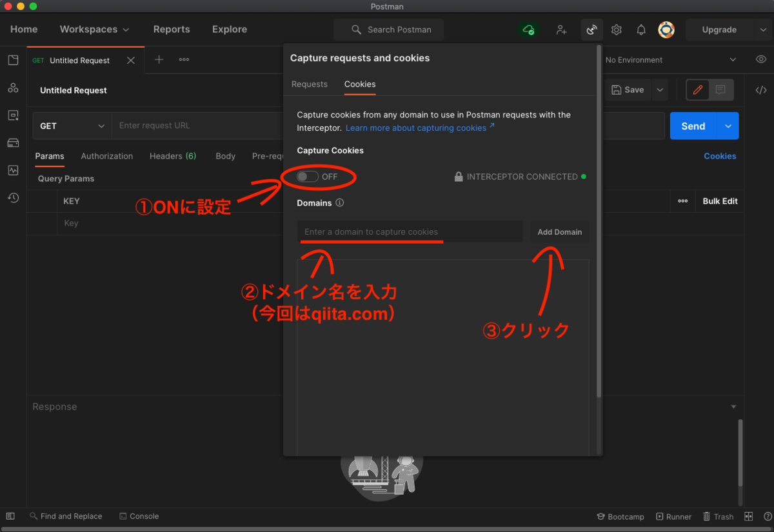Select the Params tab
Screen dimensions: 774x532
pos(50,156)
